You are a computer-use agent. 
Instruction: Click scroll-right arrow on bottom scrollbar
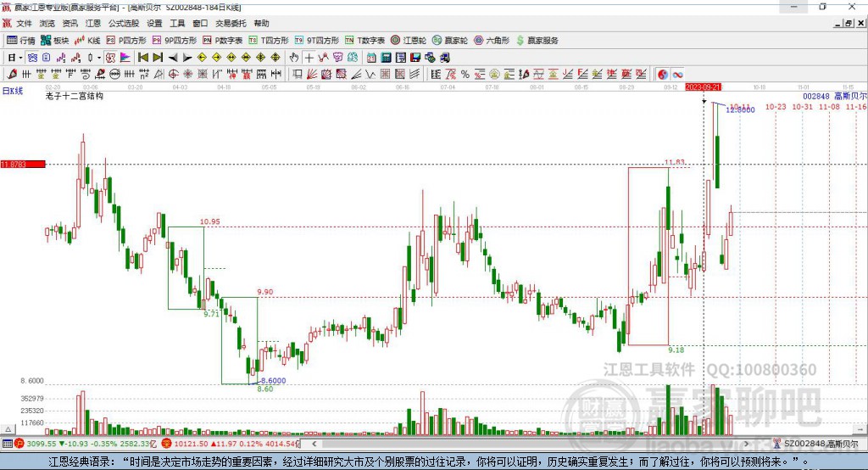[746, 444]
